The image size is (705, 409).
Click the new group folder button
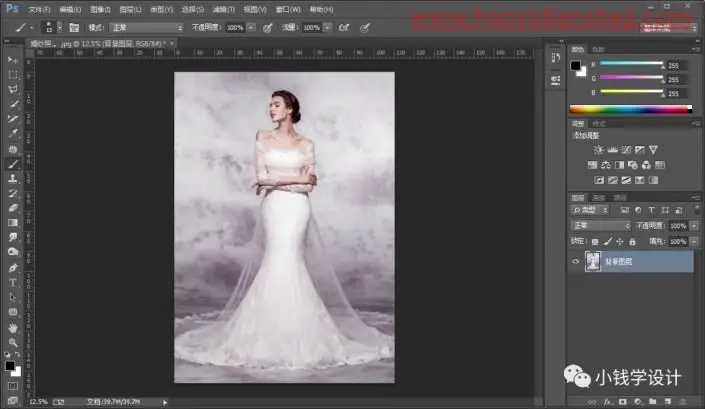pos(652,402)
